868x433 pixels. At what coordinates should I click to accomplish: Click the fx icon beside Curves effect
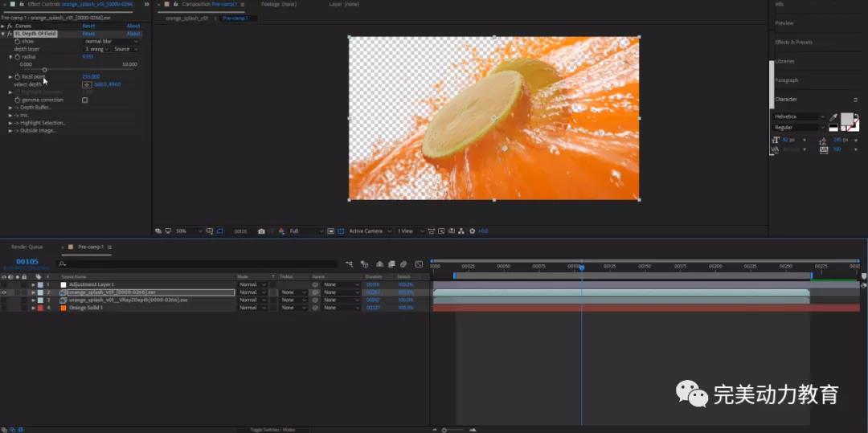9,26
